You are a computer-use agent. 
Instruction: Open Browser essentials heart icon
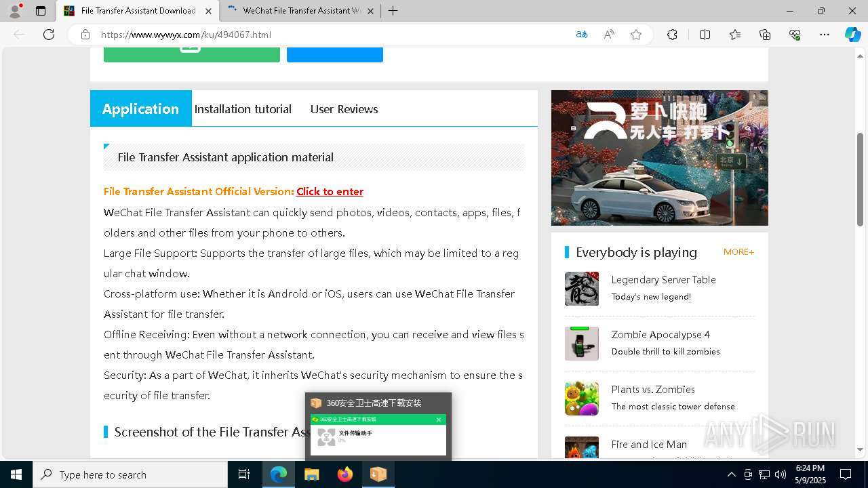pyautogui.click(x=795, y=35)
